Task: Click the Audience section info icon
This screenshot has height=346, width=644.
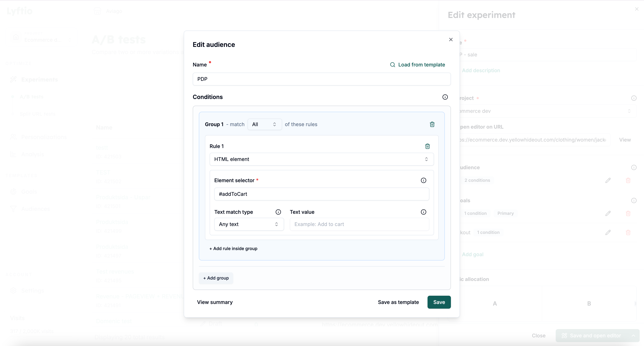Action: point(634,167)
